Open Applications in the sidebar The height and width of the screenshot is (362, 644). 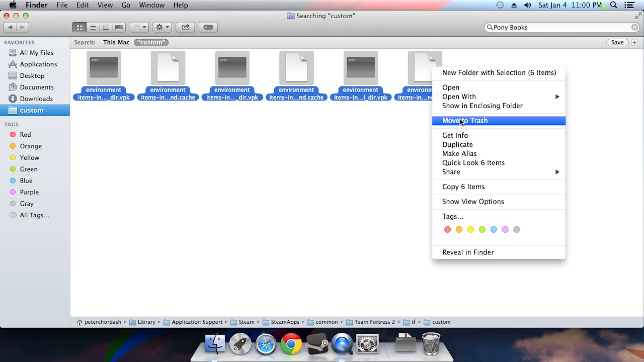35,64
